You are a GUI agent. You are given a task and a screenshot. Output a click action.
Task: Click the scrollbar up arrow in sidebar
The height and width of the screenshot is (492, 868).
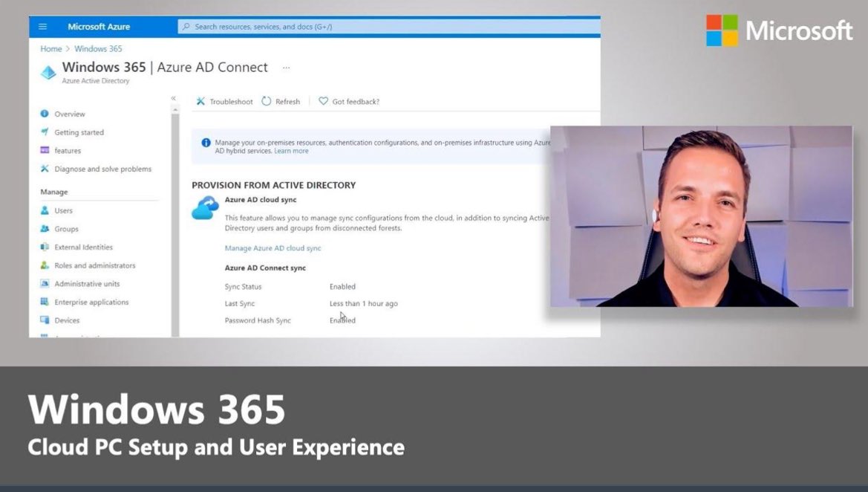[175, 110]
